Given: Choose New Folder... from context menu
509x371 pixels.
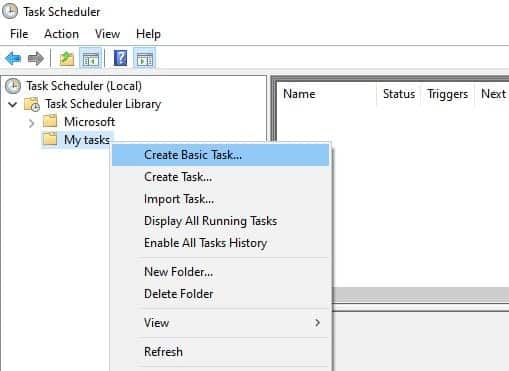Looking at the screenshot, I should pos(220,272).
